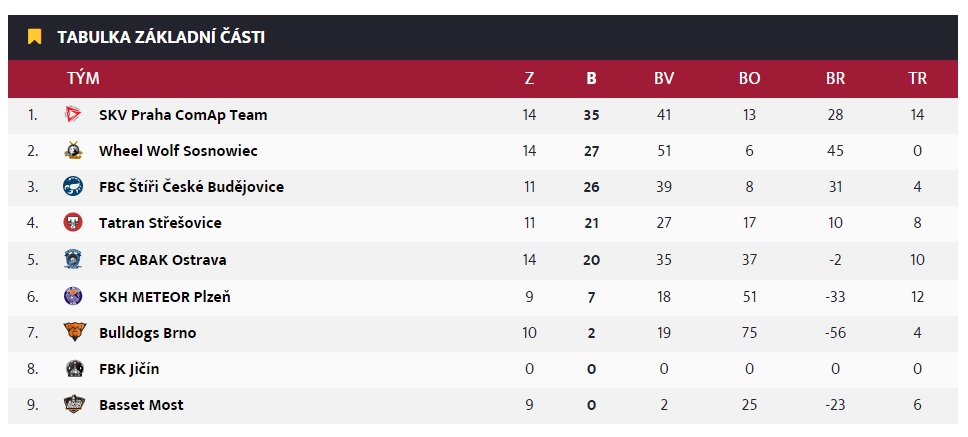968x437 pixels.
Task: Click the Tatran Střešovice team logo
Action: click(73, 222)
